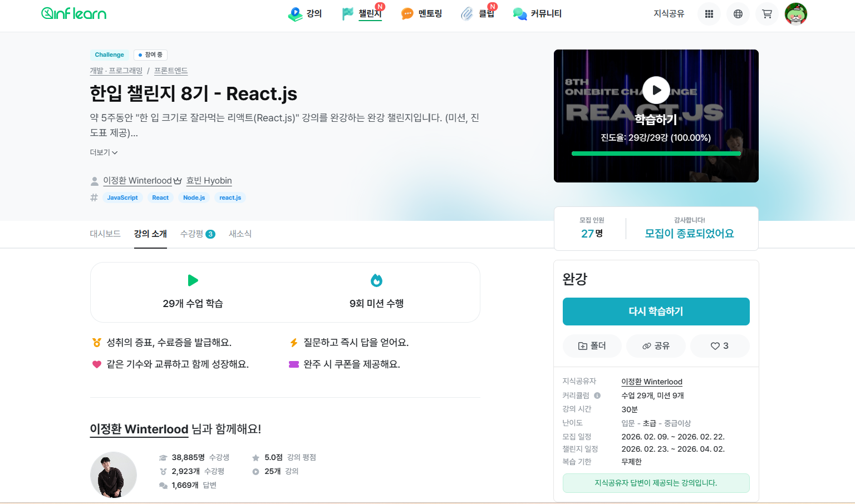This screenshot has width=855, height=504.
Task: Open instructor 효빈 Hyobin link
Action: [x=209, y=181]
